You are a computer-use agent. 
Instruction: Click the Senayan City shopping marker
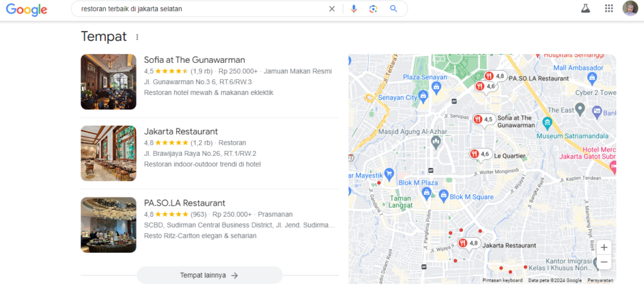(424, 97)
